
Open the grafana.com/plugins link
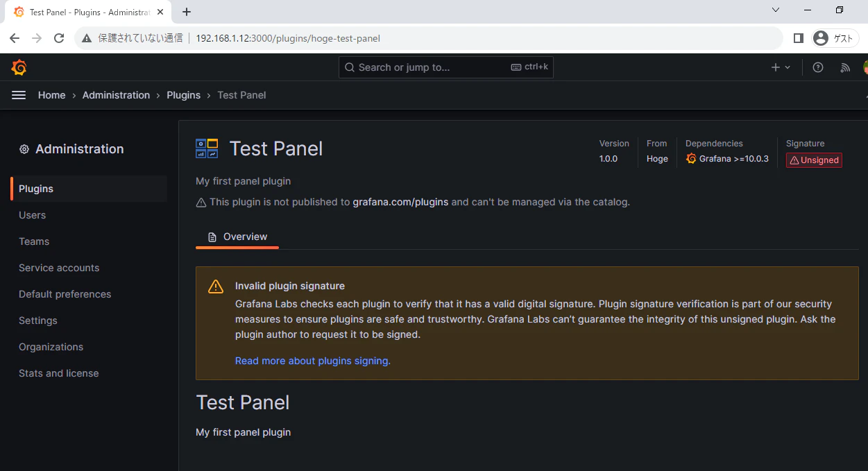(400, 202)
